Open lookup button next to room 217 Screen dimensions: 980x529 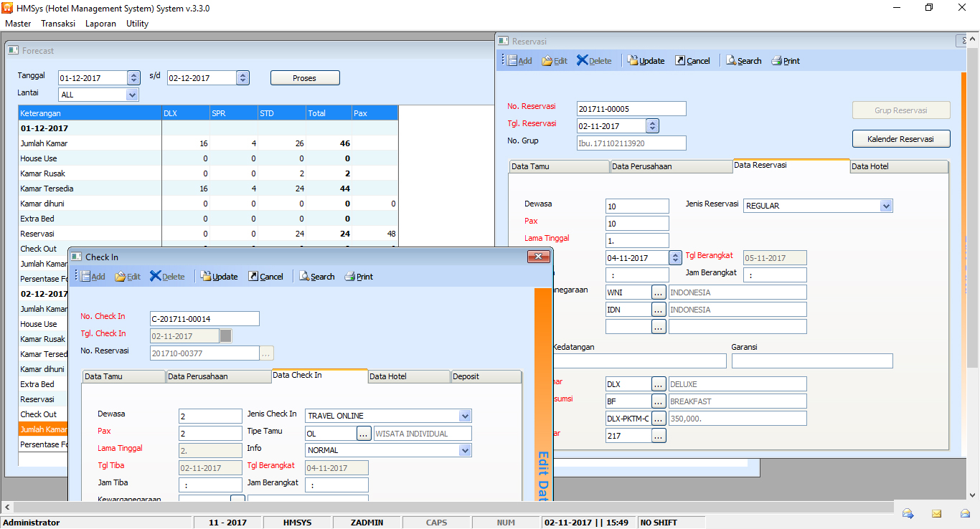659,436
